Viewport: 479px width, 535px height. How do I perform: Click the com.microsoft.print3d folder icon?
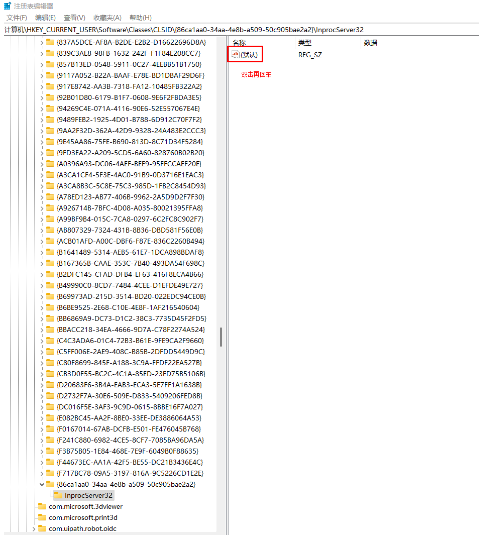pos(42,517)
